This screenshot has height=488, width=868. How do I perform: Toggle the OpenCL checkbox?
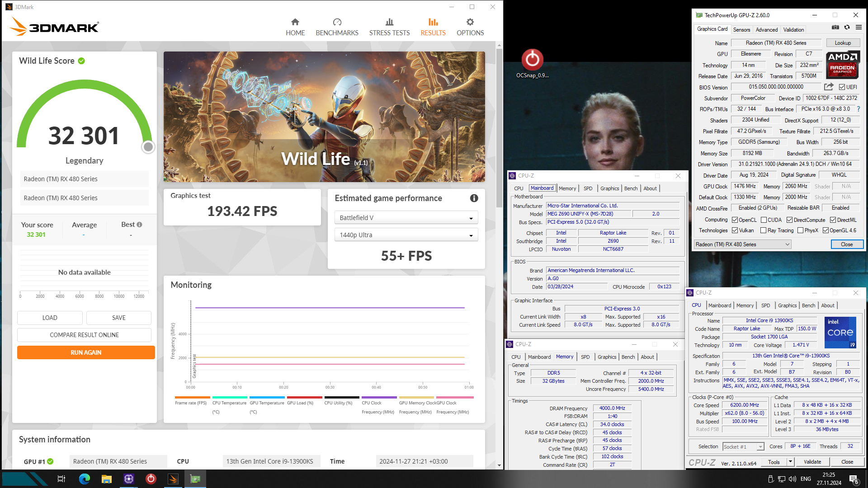pyautogui.click(x=735, y=220)
